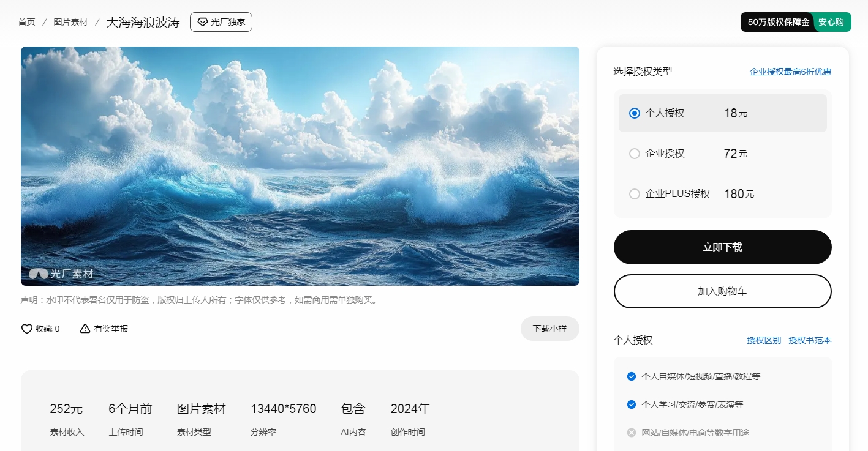Click the diamond icon in 光厂独家 badge
The image size is (868, 451).
pos(203,22)
